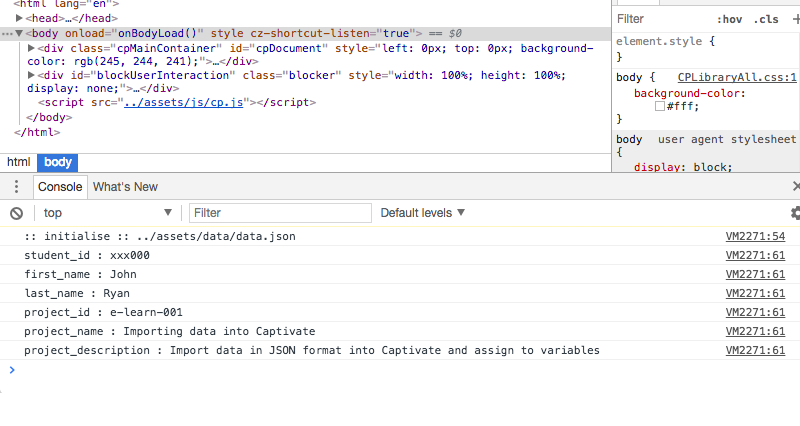
Task: Select the closing </html> tag line
Action: 37,132
